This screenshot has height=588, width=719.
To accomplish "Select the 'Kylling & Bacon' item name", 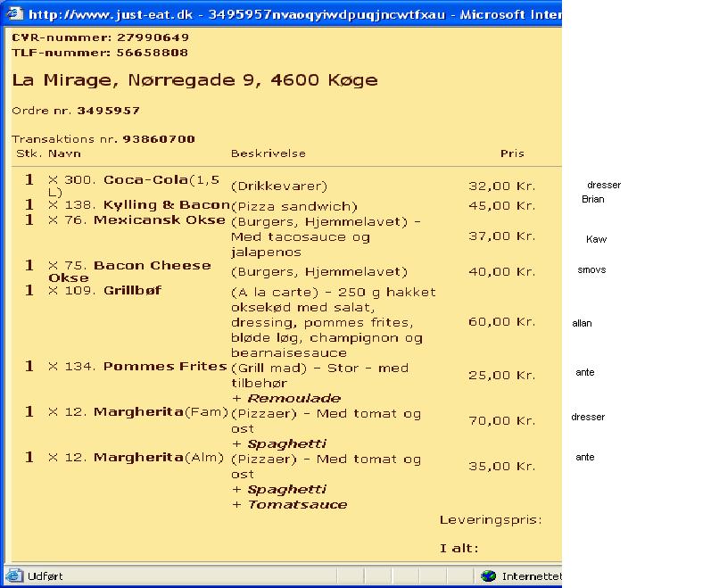I will (167, 205).
